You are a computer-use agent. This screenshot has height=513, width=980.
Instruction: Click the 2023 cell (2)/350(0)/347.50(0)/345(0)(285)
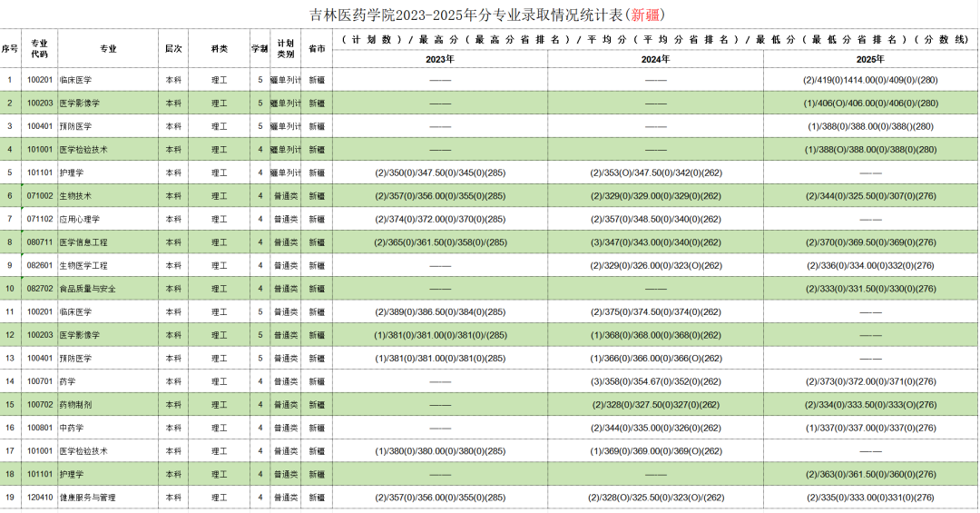pyautogui.click(x=440, y=173)
